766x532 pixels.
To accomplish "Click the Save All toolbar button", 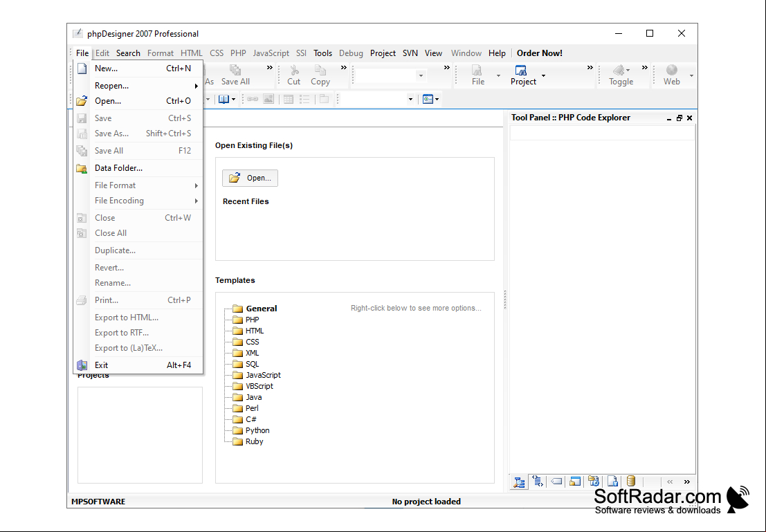I will coord(235,75).
